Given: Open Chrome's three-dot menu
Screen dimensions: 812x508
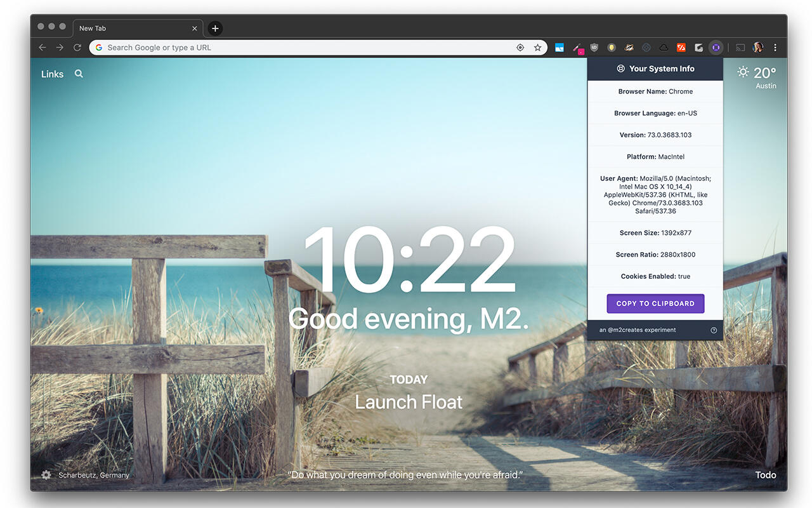Looking at the screenshot, I should click(775, 47).
